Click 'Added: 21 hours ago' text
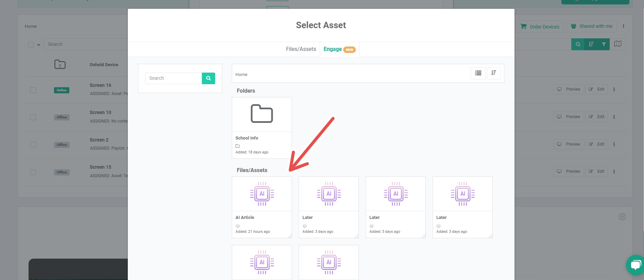The width and height of the screenshot is (644, 280). (x=253, y=232)
